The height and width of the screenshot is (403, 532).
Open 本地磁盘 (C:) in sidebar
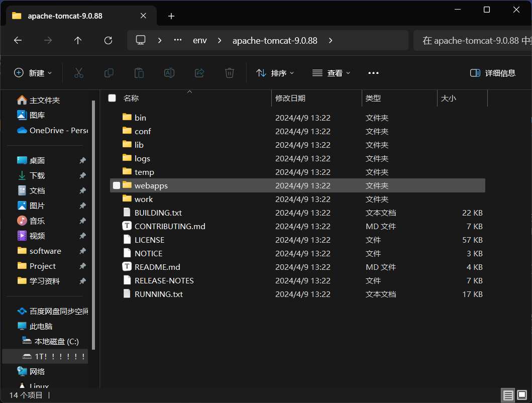pos(51,341)
